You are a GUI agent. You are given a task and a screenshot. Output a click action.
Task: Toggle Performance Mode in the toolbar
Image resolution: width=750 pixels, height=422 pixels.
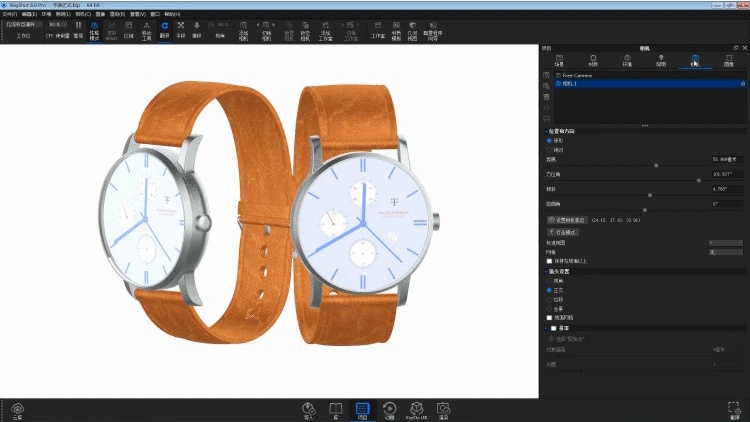pos(94,30)
